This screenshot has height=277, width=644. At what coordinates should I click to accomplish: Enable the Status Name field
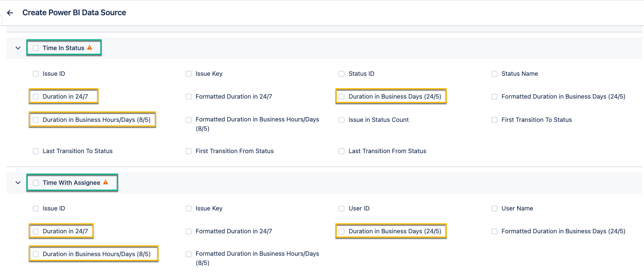pos(494,74)
